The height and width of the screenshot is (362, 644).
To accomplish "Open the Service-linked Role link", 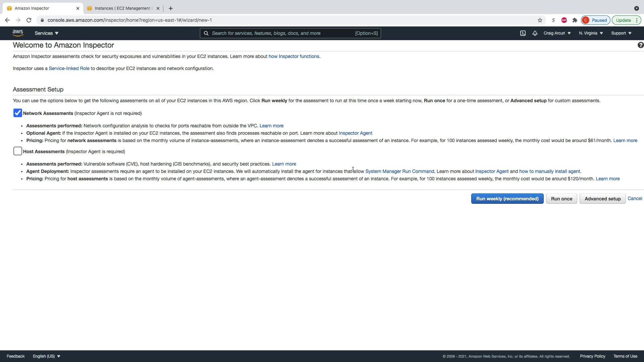I will tap(69, 68).
